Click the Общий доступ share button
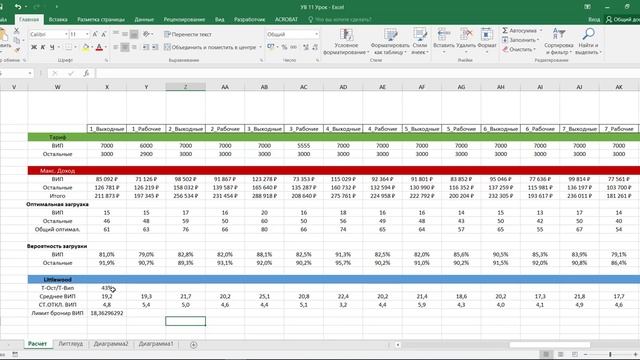640x360 pixels. point(622,19)
